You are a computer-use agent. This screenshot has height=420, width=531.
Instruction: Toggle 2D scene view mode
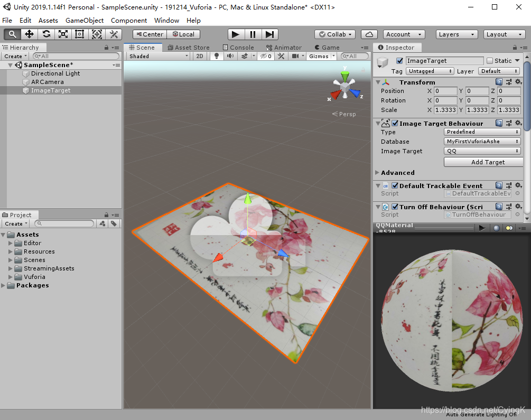pyautogui.click(x=200, y=56)
